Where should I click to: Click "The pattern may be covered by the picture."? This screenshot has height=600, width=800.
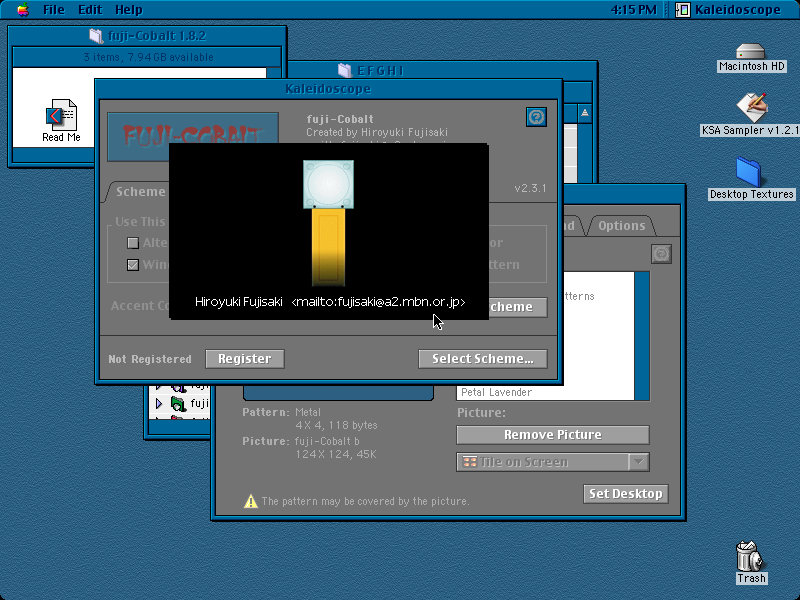[x=365, y=502]
